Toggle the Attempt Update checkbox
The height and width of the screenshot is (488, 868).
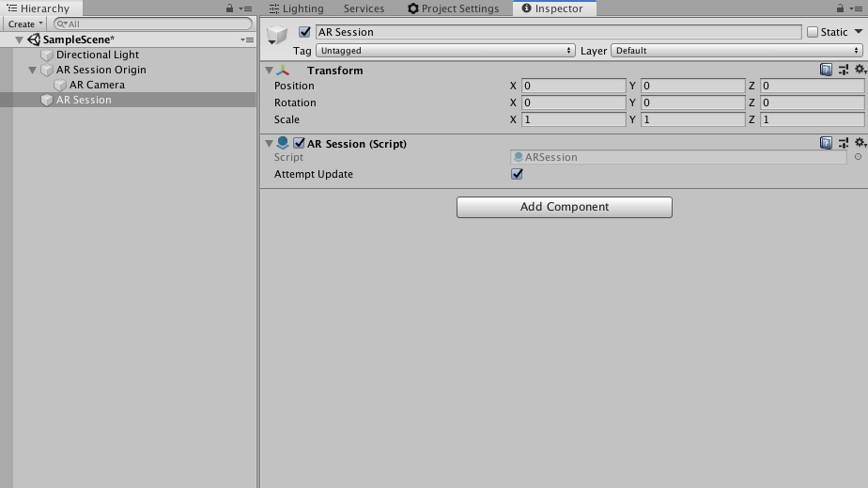(517, 174)
